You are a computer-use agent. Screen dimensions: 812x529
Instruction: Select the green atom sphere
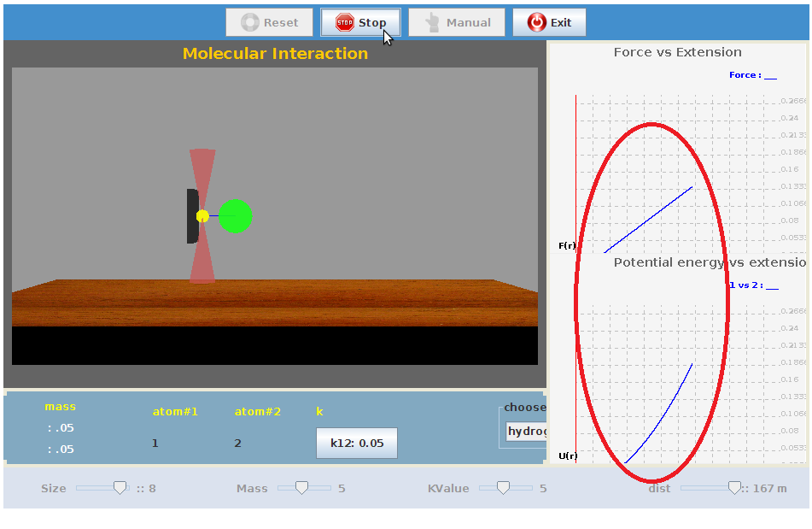point(235,216)
